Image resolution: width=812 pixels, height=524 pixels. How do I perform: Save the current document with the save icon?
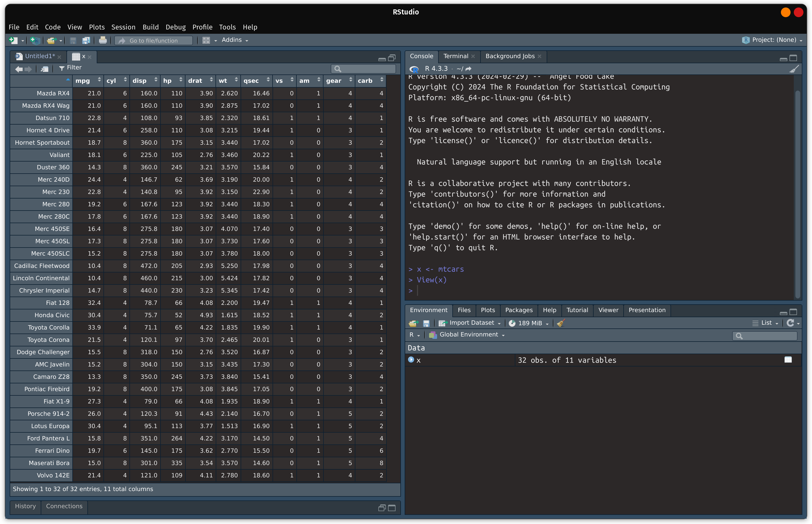[x=73, y=40]
